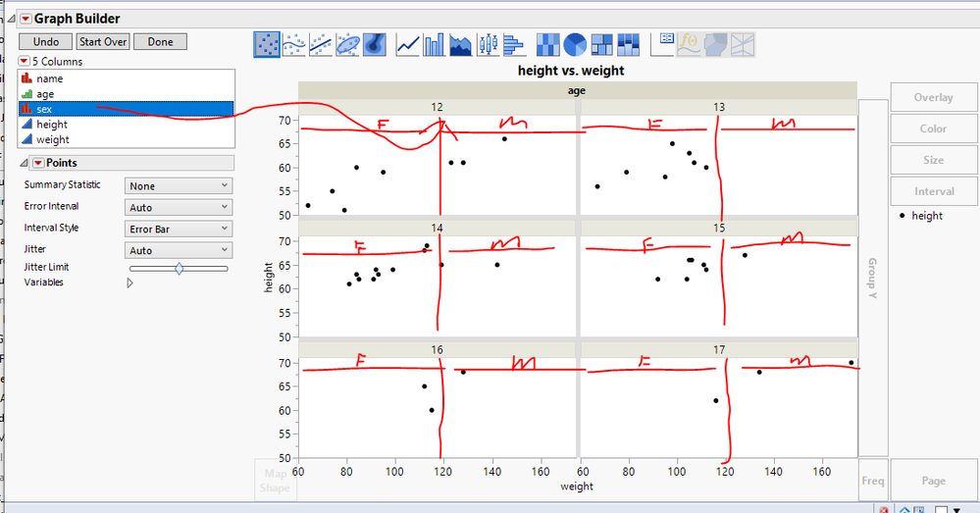Click the weight x-axis label
The height and width of the screenshot is (513, 980).
pos(577,487)
